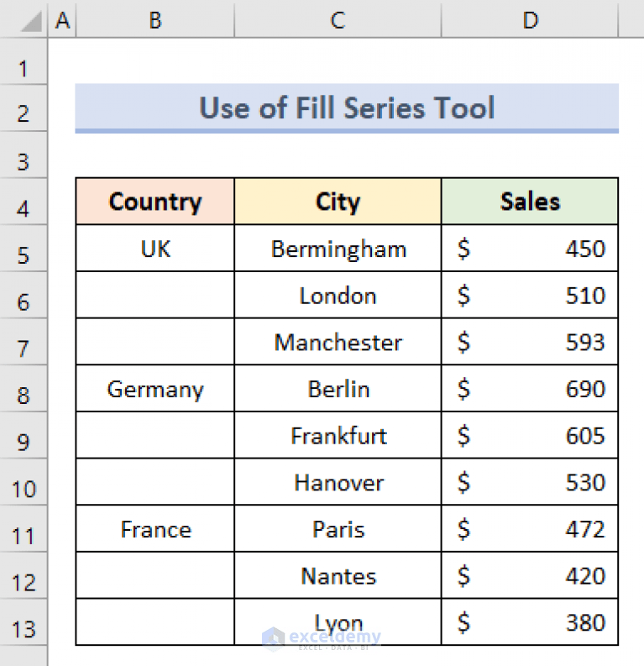Select row 13 header
Image resolution: width=644 pixels, height=666 pixels.
[24, 628]
